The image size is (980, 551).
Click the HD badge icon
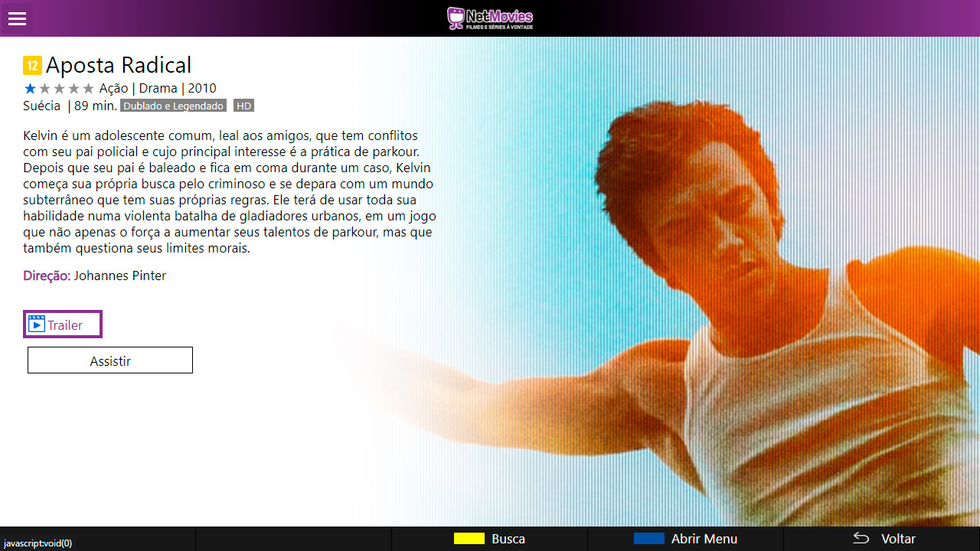point(243,106)
